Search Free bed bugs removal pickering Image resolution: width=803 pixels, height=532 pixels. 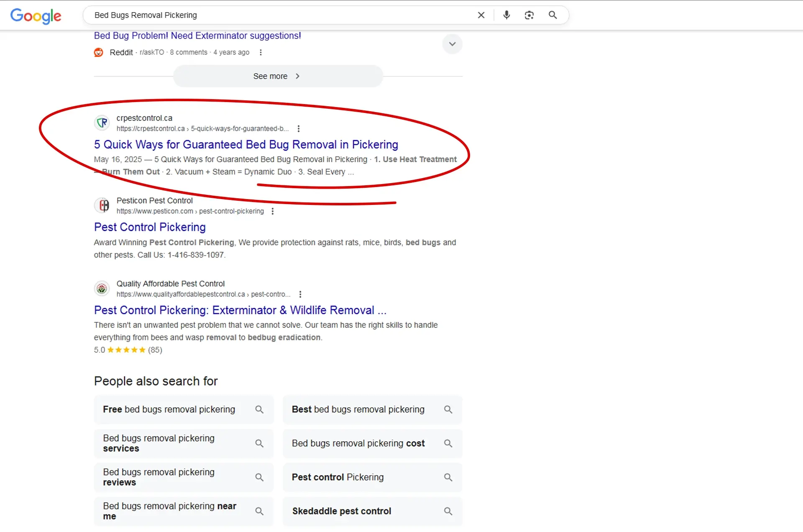click(x=184, y=409)
